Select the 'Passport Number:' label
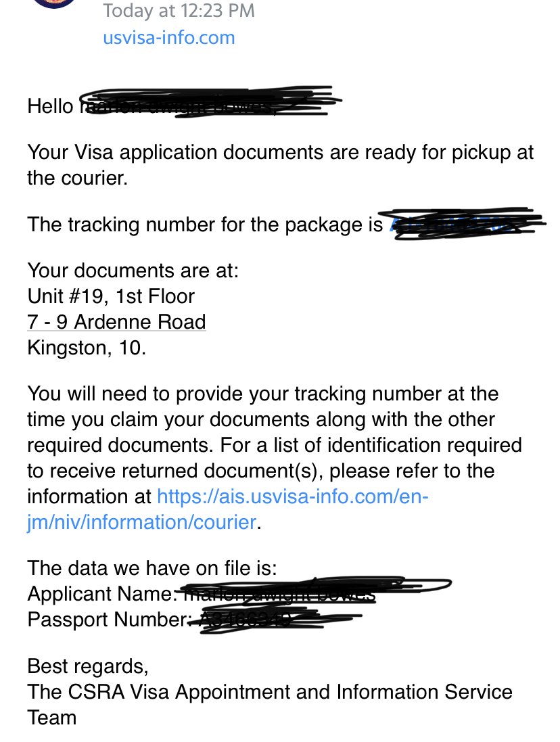Screen dimensions: 560x742 click(x=109, y=620)
